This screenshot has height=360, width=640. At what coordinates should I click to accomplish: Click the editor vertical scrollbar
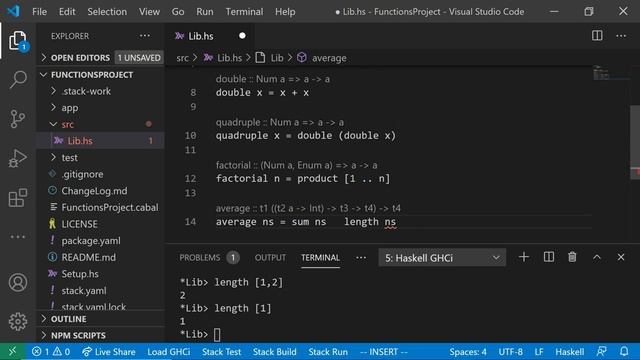pyautogui.click(x=635, y=142)
